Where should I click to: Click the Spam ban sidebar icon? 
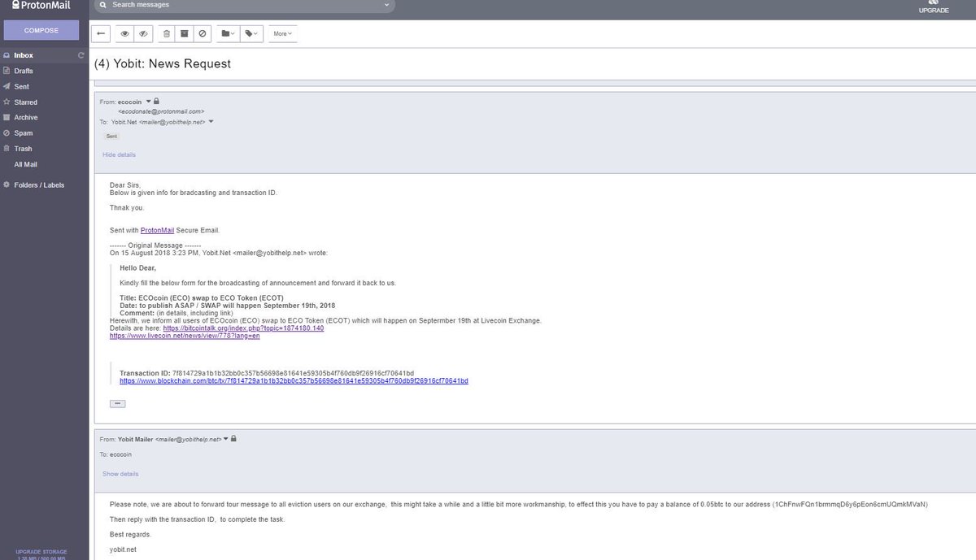pos(7,132)
